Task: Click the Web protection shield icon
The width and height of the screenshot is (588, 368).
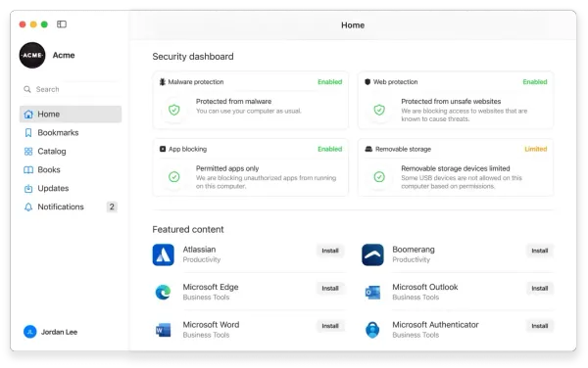Action: click(367, 81)
